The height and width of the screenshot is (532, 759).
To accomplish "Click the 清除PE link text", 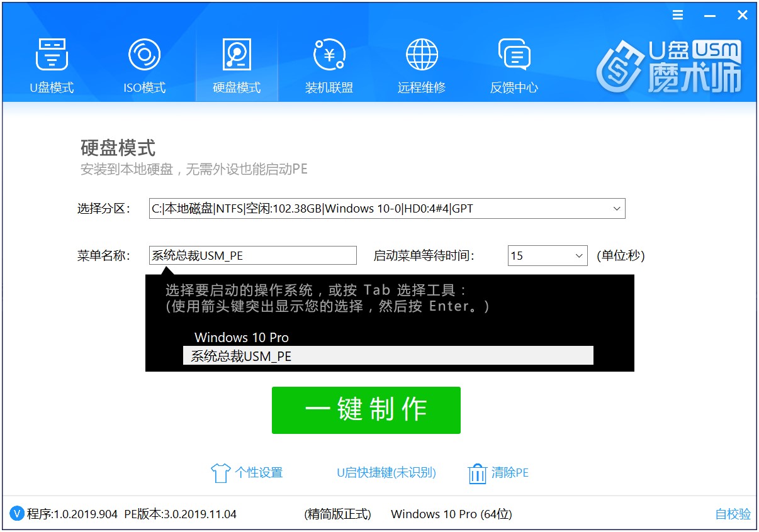I will (x=510, y=473).
